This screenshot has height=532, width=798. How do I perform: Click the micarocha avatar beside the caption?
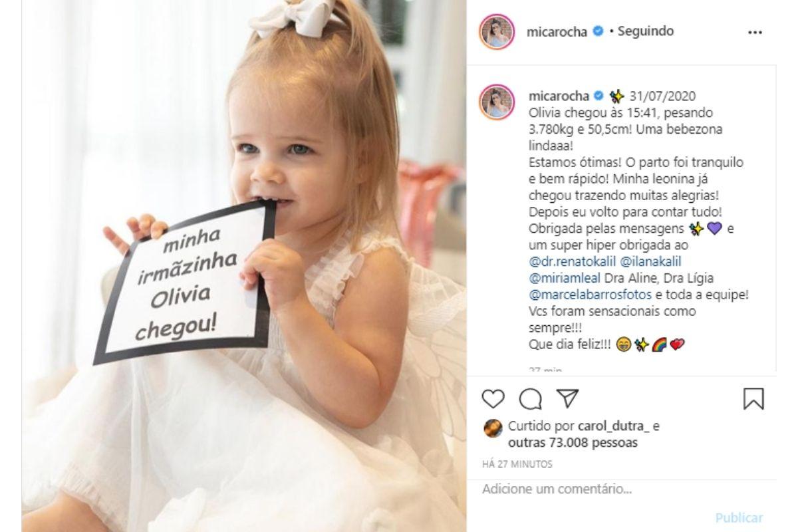[x=497, y=102]
